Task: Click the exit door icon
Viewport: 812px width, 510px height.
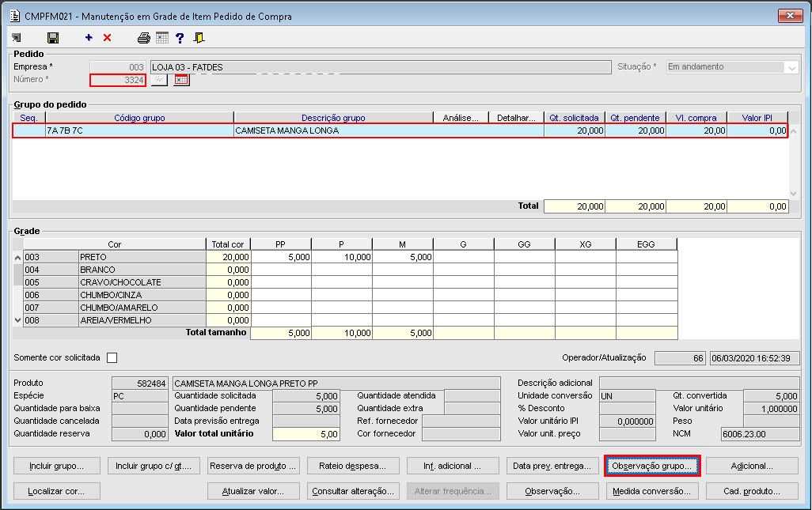Action: (199, 37)
